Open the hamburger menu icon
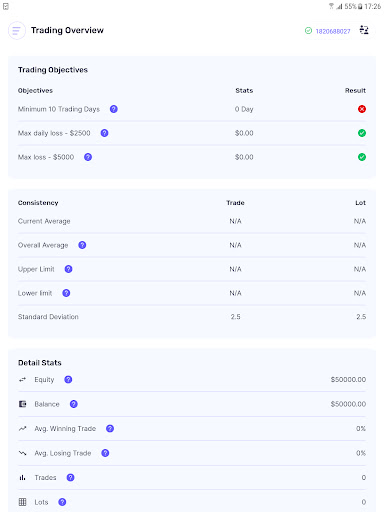384x512 pixels. click(x=17, y=30)
